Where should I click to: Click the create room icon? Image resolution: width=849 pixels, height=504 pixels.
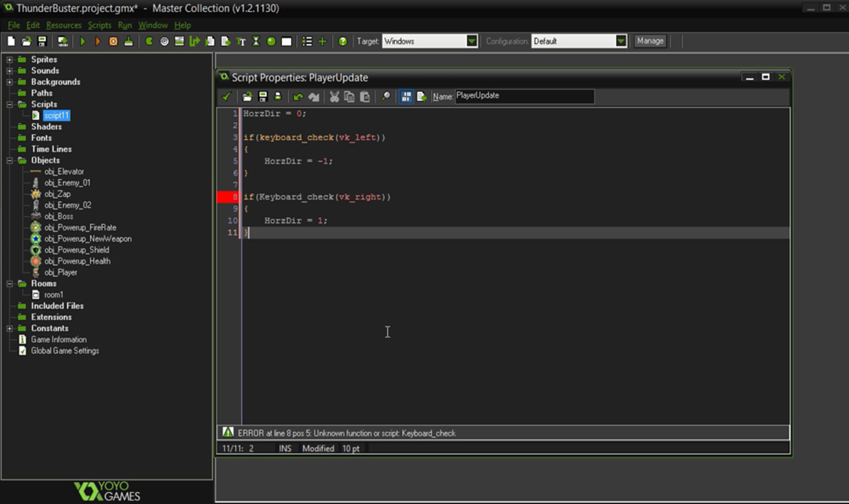pyautogui.click(x=286, y=41)
